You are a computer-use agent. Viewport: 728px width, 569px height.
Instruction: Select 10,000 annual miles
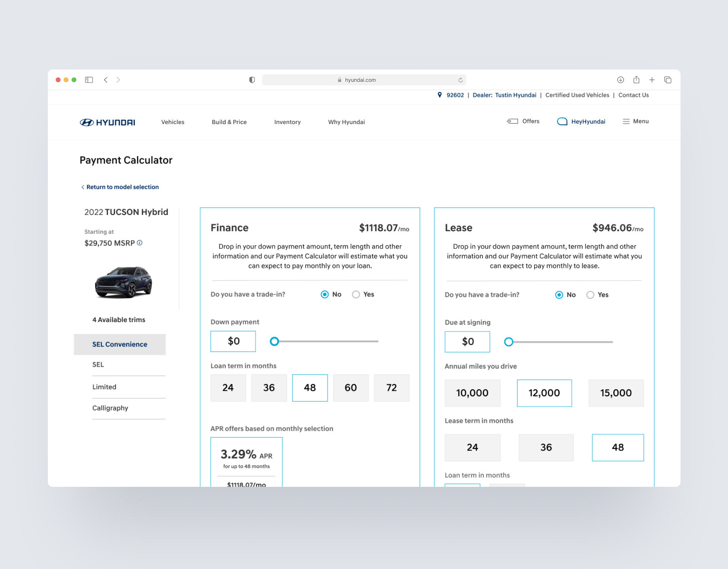click(x=473, y=393)
